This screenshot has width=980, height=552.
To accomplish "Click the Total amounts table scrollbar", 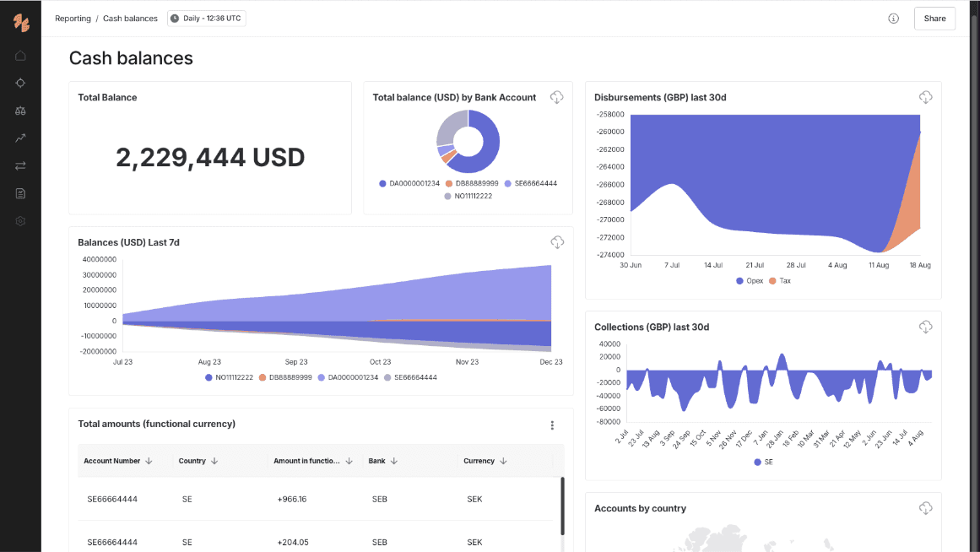I will (562, 506).
